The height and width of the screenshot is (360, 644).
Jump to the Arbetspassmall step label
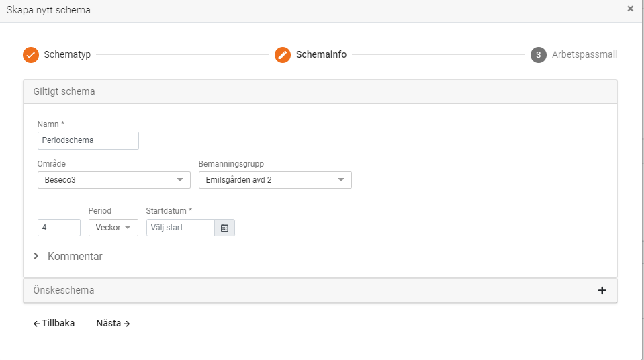click(x=584, y=55)
